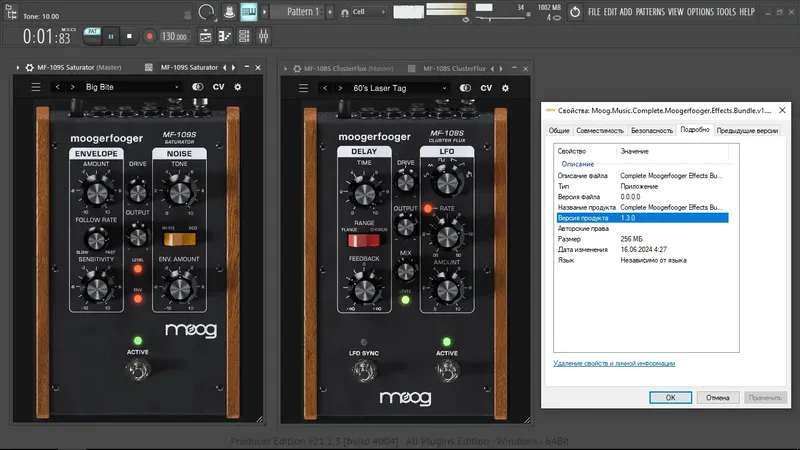
Task: Toggle ClusterFlux LFO SYNC footswitch
Action: (364, 371)
